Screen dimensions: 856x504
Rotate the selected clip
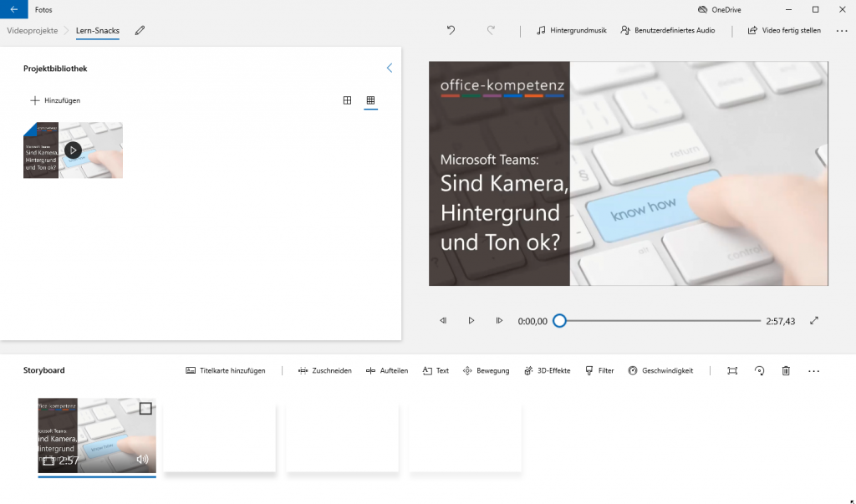point(759,371)
